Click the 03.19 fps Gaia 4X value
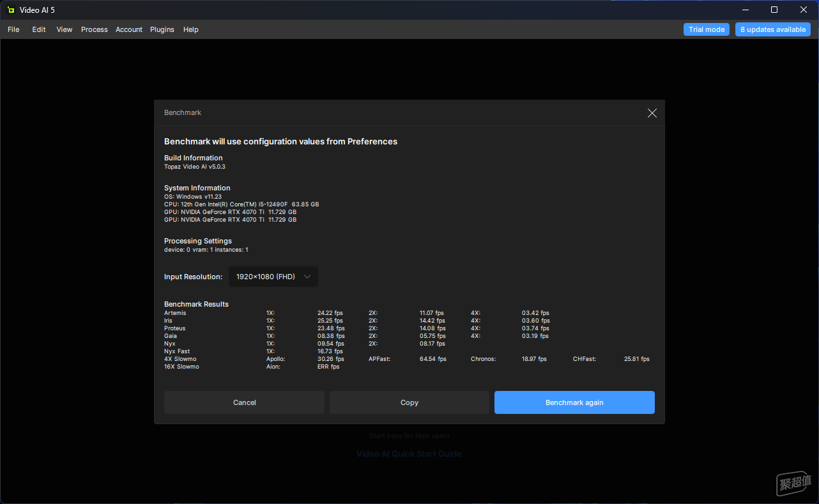Image resolution: width=819 pixels, height=504 pixels. [x=535, y=336]
